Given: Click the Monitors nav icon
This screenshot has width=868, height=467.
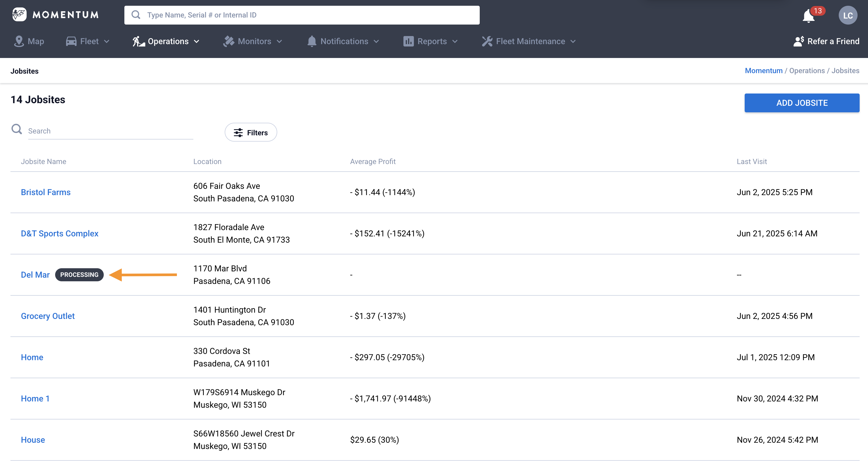Looking at the screenshot, I should pos(228,41).
